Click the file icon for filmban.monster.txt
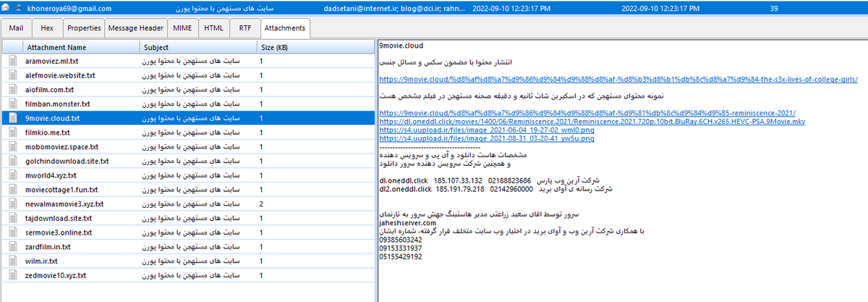The height and width of the screenshot is (302, 868). click(13, 104)
